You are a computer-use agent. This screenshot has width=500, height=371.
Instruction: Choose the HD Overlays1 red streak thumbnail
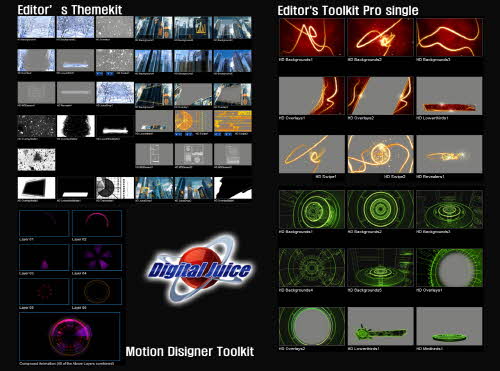[312, 96]
